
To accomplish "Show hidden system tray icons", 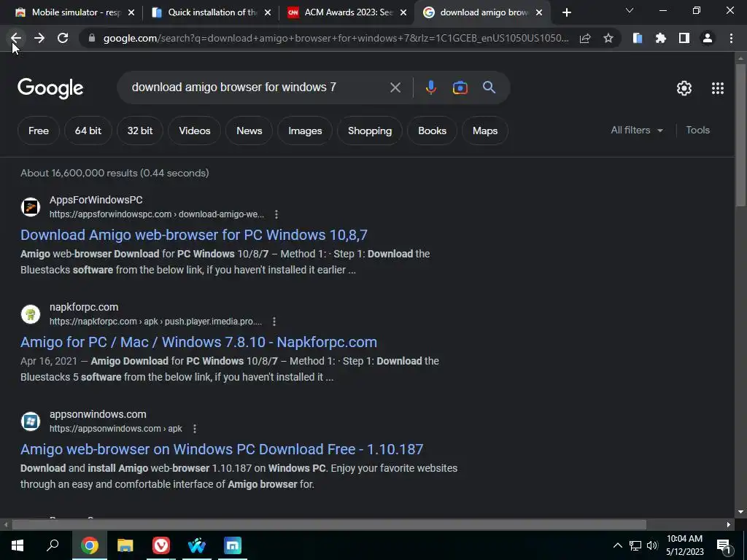I will (617, 545).
